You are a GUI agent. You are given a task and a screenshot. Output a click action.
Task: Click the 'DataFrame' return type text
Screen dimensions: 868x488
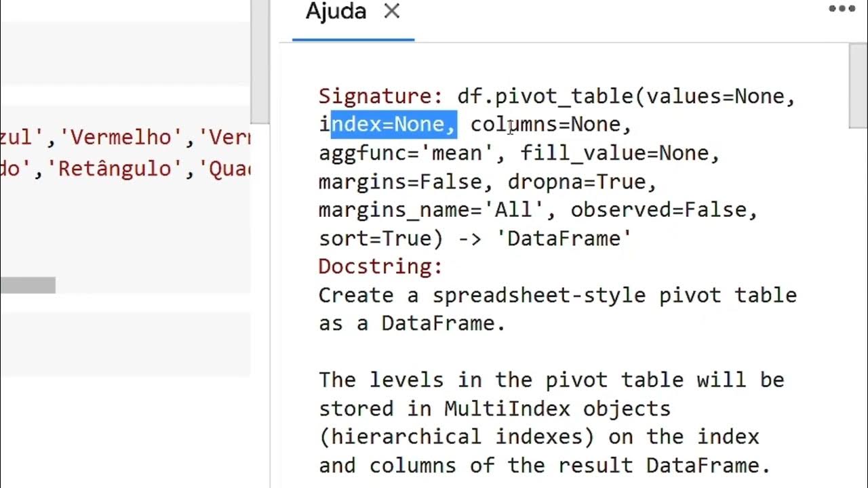click(x=569, y=239)
